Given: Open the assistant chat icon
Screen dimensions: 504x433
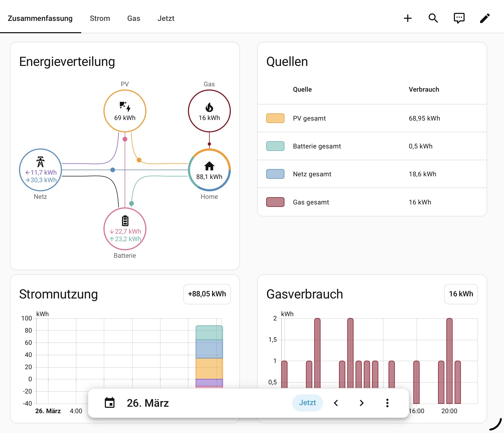Looking at the screenshot, I should (x=459, y=18).
